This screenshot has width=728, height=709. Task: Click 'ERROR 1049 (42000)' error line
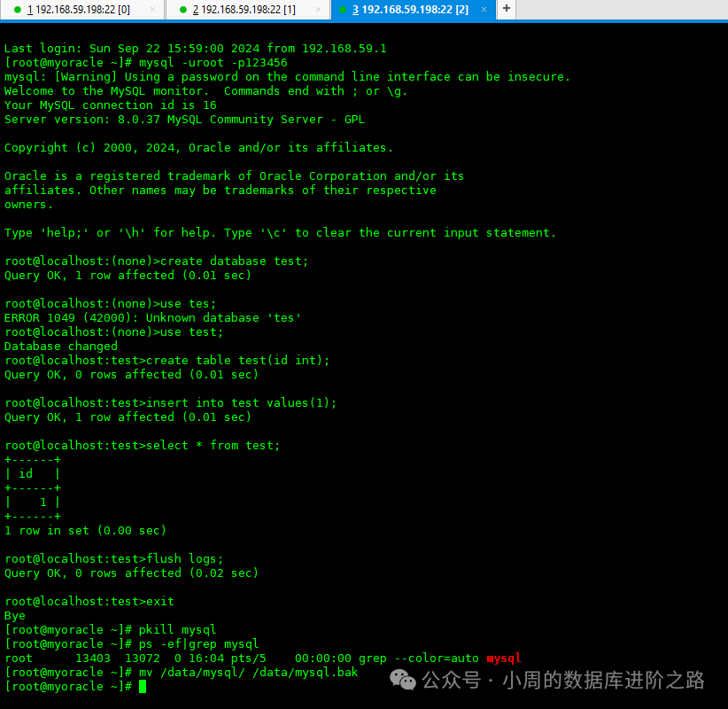pyautogui.click(x=152, y=318)
